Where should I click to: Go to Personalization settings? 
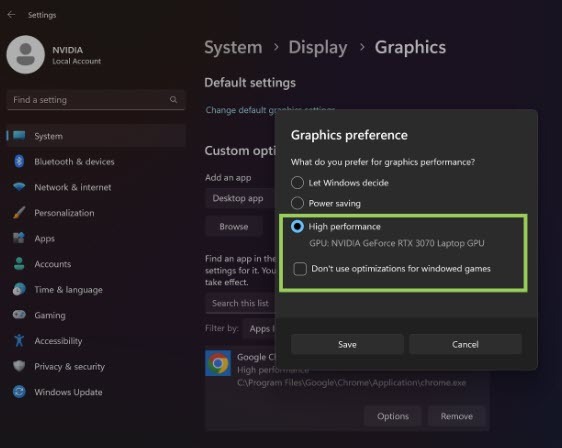click(x=96, y=213)
